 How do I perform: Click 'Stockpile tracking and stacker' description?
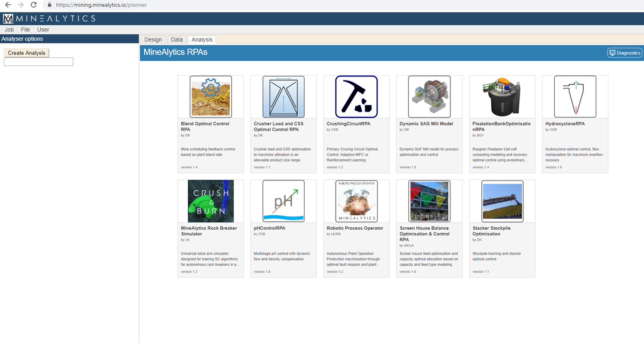click(497, 256)
